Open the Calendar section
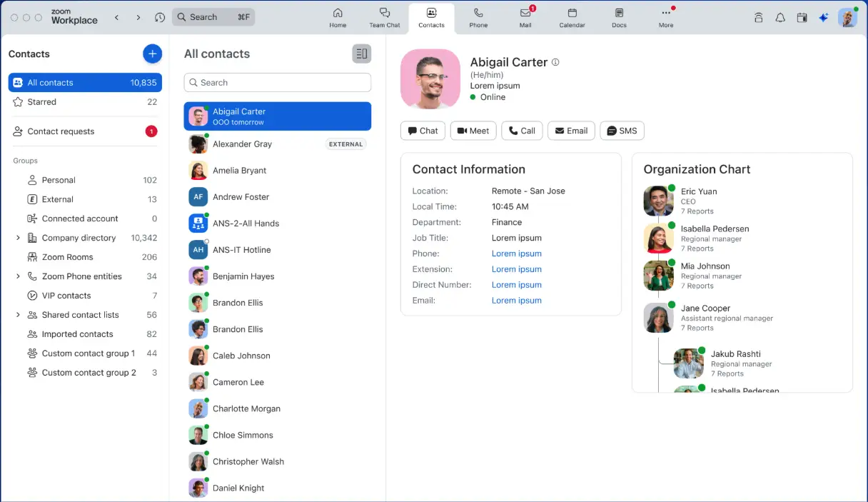 pos(572,18)
